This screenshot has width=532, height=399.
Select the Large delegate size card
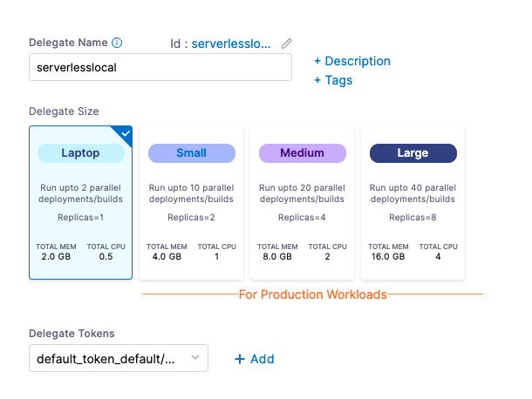pyautogui.click(x=413, y=203)
